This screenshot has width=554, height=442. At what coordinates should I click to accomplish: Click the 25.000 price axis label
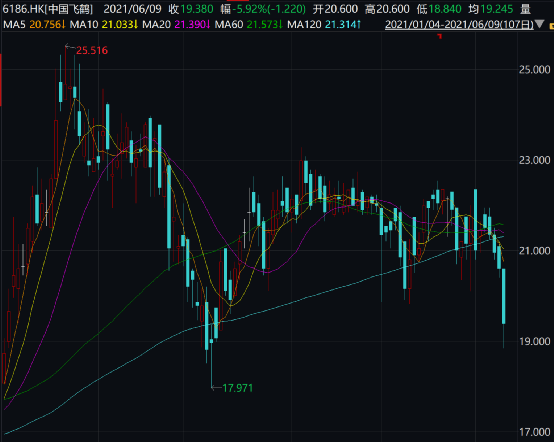pos(535,70)
